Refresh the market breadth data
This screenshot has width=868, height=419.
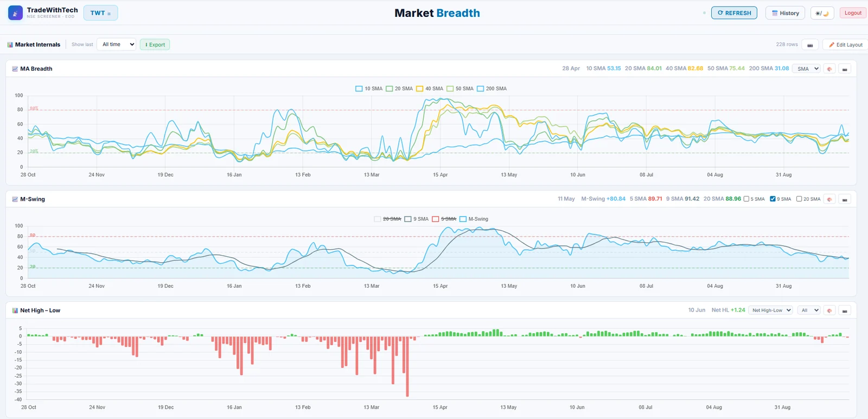pyautogui.click(x=734, y=13)
